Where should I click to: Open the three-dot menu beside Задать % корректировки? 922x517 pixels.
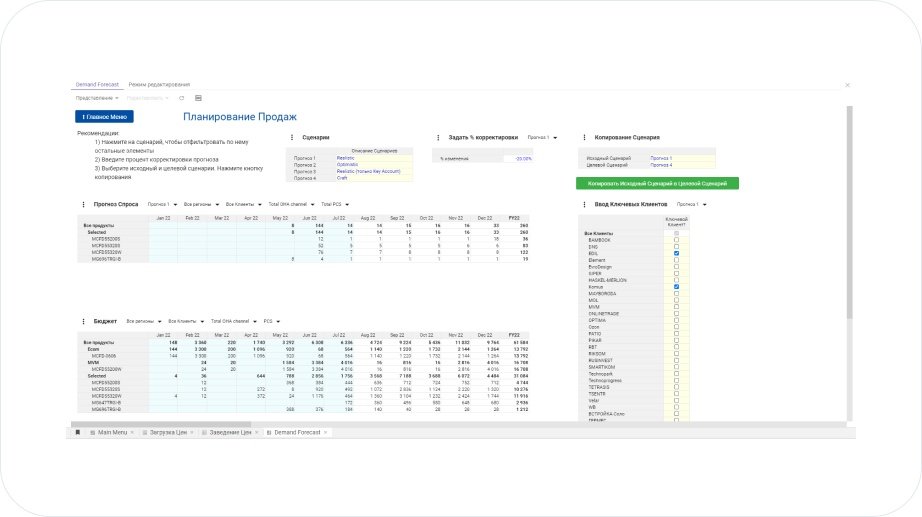[438, 138]
